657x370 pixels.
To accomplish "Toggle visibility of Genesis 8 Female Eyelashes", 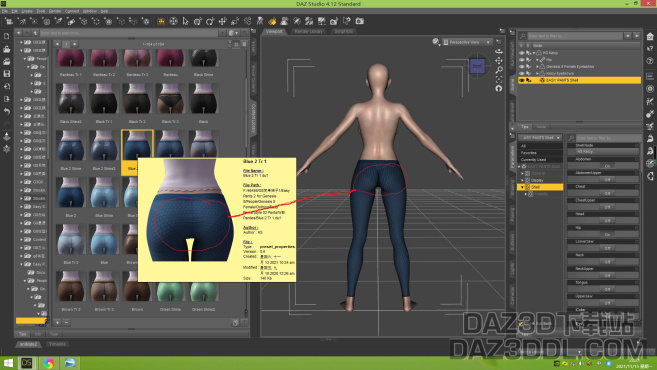I will click(x=522, y=67).
